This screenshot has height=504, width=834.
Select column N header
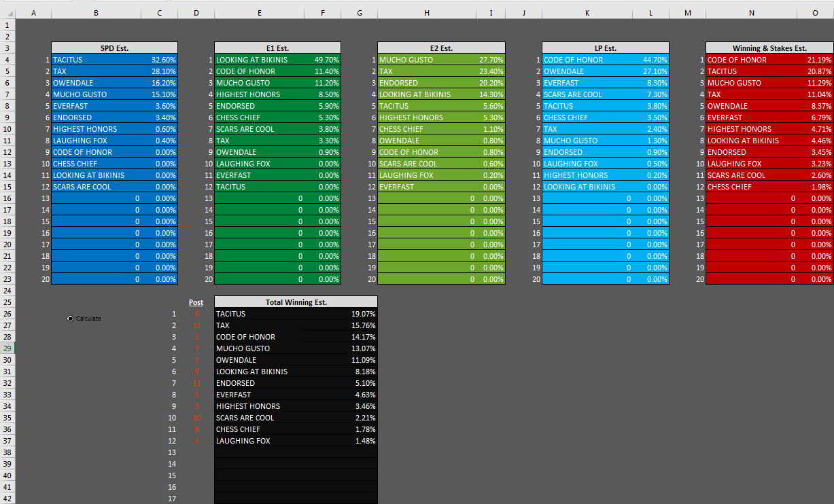click(751, 13)
